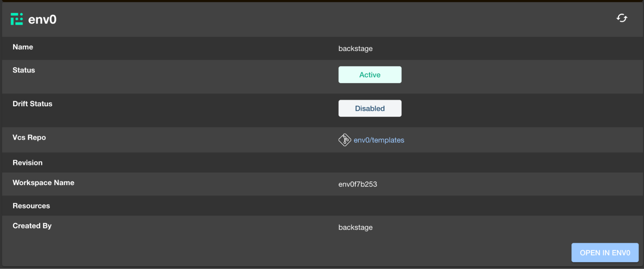The height and width of the screenshot is (269, 644).
Task: Click the Disabled drift status badge
Action: (370, 108)
